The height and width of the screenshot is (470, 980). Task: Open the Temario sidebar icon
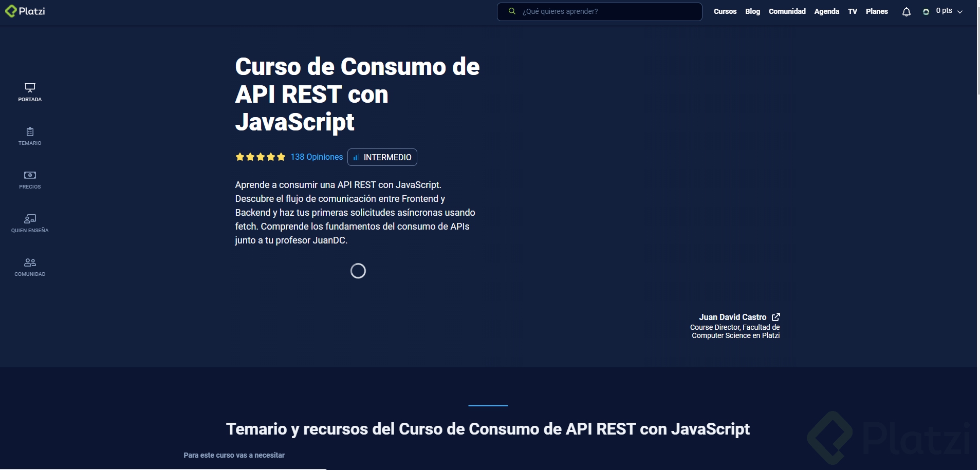tap(30, 131)
